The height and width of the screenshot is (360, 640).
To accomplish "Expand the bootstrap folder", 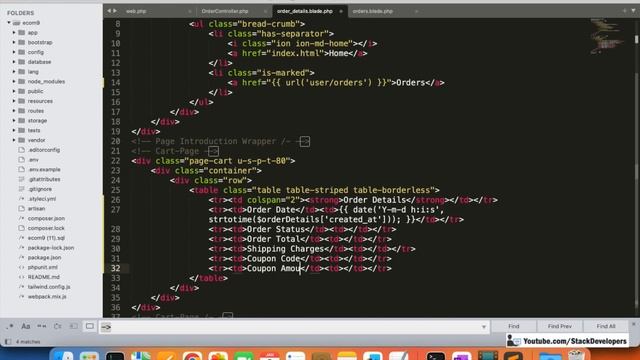I will (14, 42).
